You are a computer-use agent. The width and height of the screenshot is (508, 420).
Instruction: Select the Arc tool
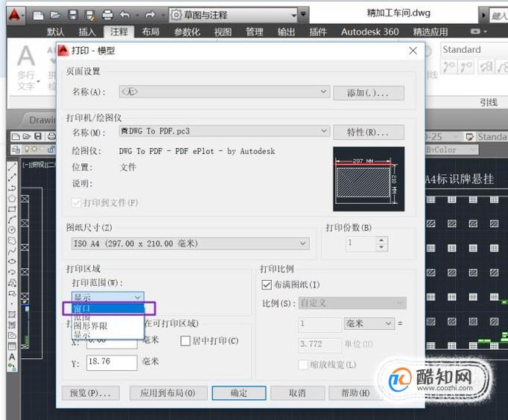(12, 220)
